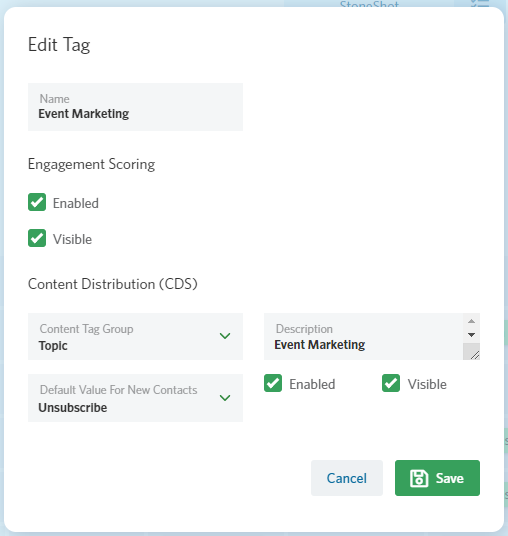
Task: Expand the Default Value For New Contacts chevron
Action: 225,398
